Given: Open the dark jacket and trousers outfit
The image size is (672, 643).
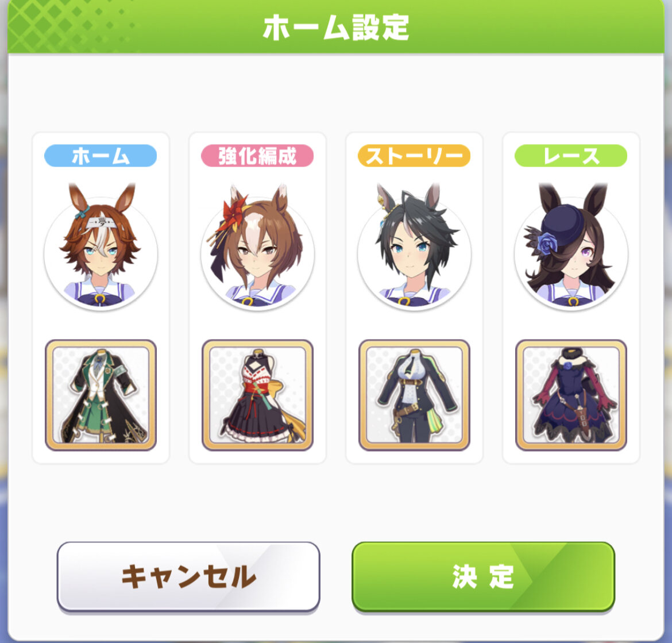Looking at the screenshot, I should (x=414, y=395).
